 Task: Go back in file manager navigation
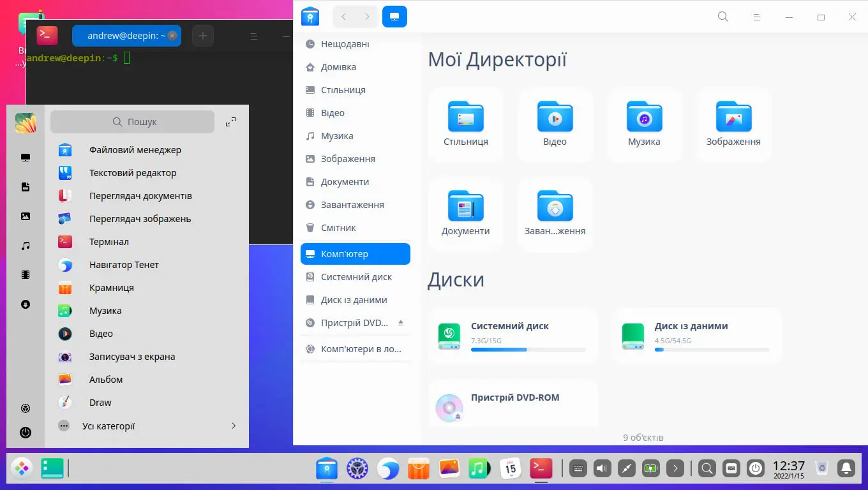(344, 17)
